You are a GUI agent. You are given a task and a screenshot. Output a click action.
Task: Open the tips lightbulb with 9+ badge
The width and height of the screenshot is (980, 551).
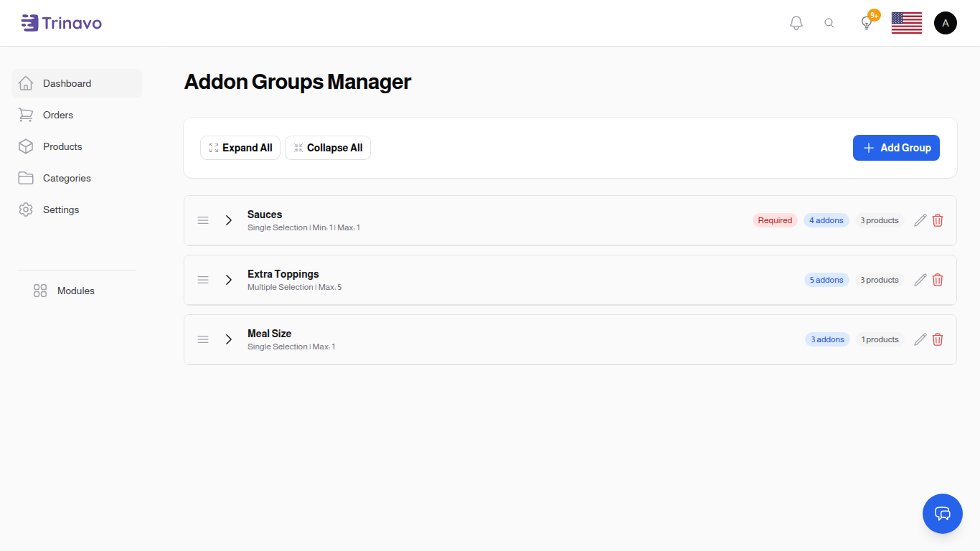[x=866, y=23]
